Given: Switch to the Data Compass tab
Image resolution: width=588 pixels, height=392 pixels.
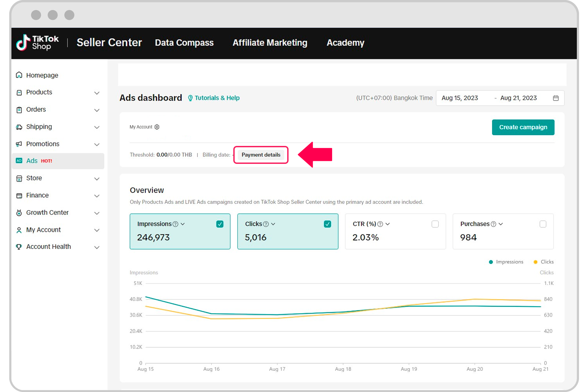Looking at the screenshot, I should tap(184, 43).
